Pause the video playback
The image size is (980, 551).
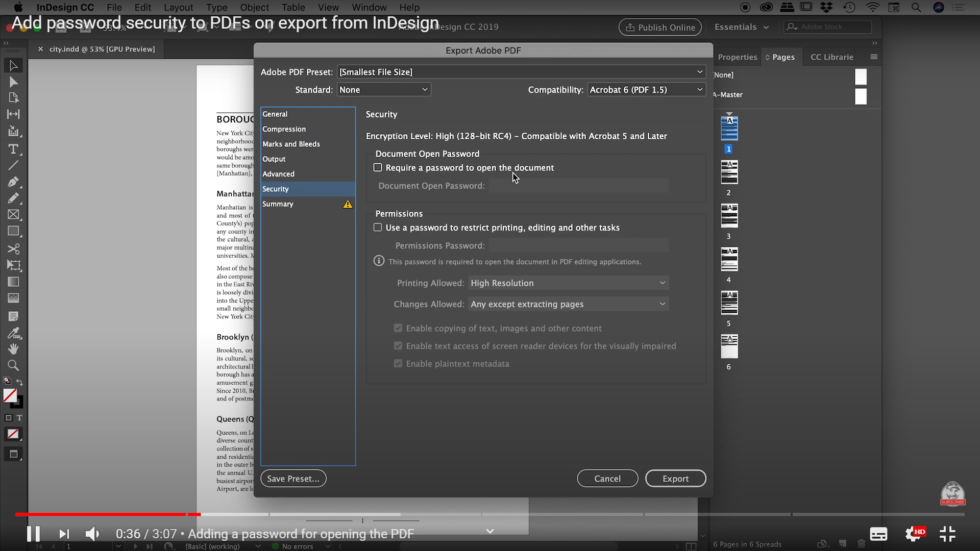[34, 534]
